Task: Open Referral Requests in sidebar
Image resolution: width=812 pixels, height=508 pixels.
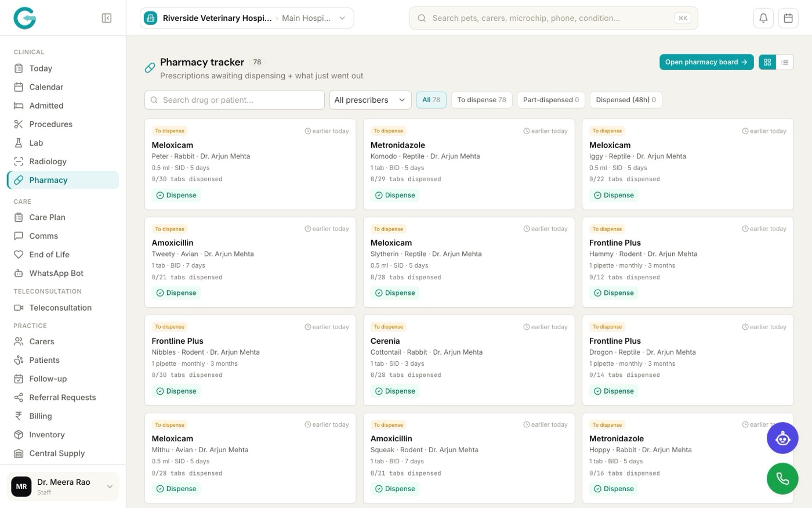Action: coord(63,397)
